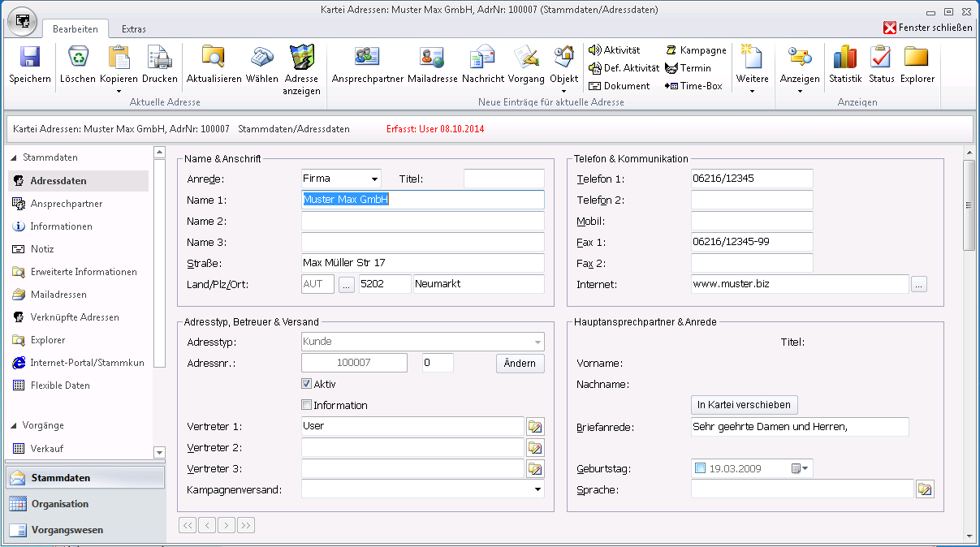Click the Aktualisieren refresh icon
The width and height of the screenshot is (980, 547).
tap(214, 58)
